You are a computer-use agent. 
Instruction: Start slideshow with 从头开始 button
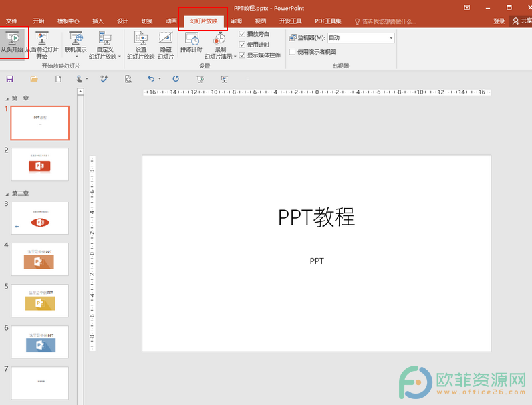tap(12, 43)
